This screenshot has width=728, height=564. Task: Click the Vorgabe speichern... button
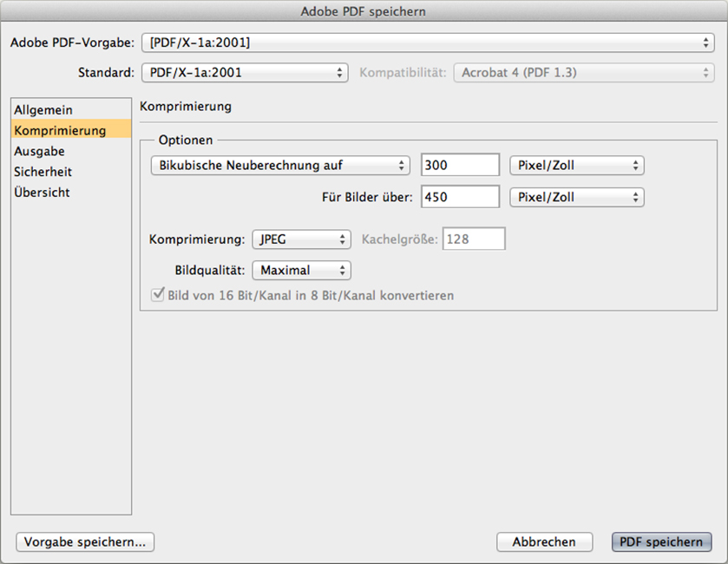point(85,541)
